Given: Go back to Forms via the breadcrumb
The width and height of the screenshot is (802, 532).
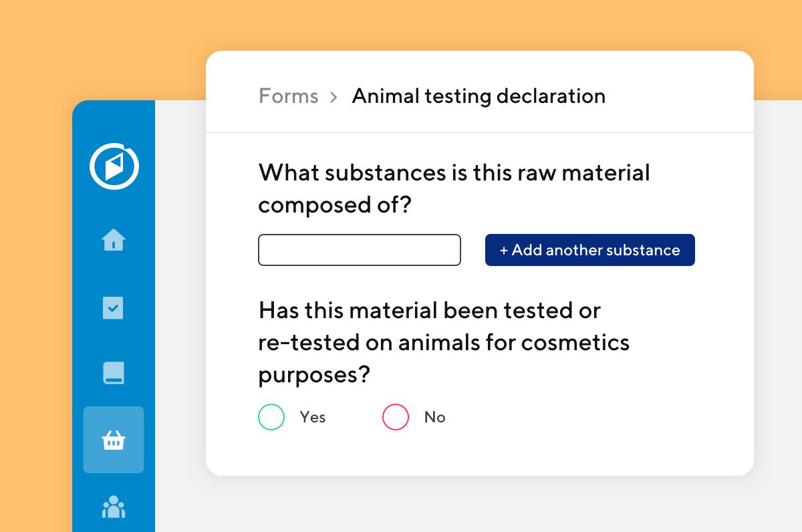Looking at the screenshot, I should pyautogui.click(x=288, y=96).
